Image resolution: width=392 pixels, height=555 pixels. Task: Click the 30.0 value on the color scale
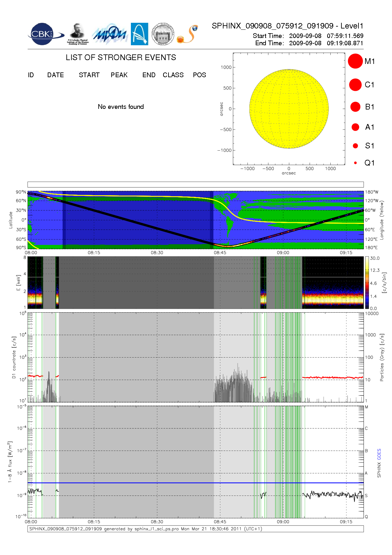(375, 258)
